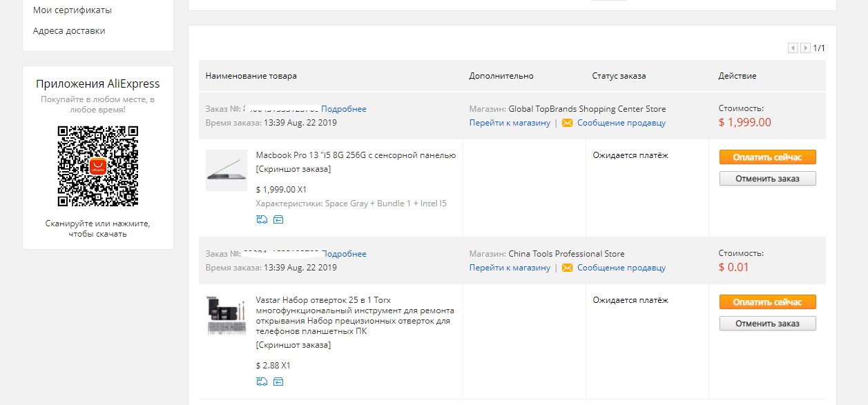Viewport: 868px width, 405px height.
Task: Open Мои сертификаты in the sidebar
Action: pyautogui.click(x=73, y=10)
